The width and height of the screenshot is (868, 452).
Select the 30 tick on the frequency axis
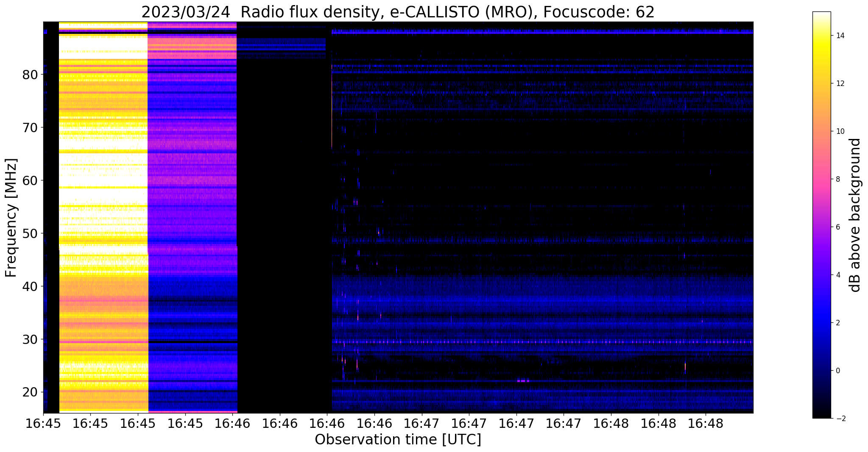click(31, 339)
